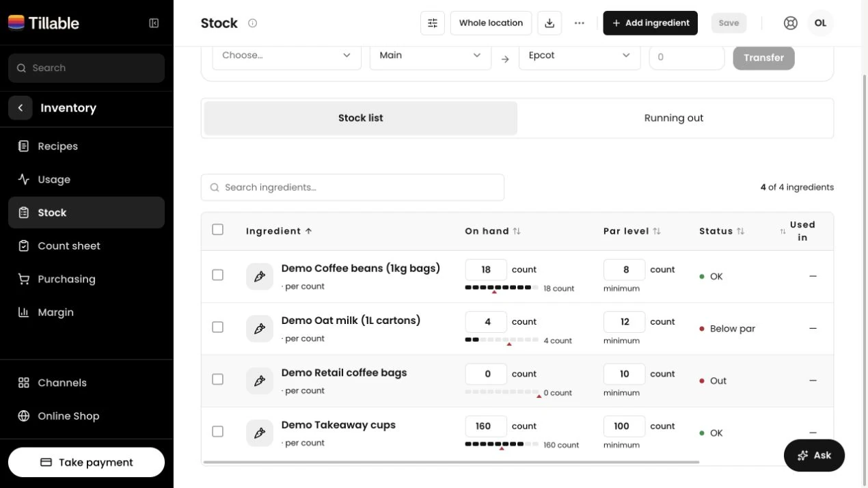Toggle the select-all header checkbox
868x488 pixels.
click(217, 230)
